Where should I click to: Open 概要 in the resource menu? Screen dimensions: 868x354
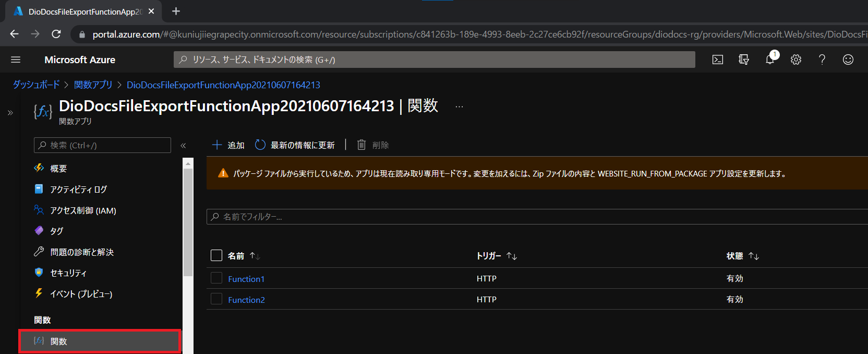(58, 168)
